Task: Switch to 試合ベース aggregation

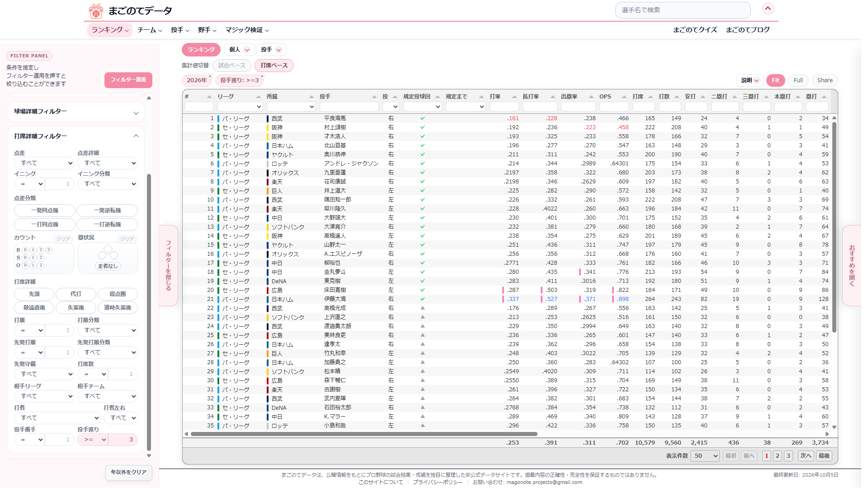Action: (x=232, y=66)
